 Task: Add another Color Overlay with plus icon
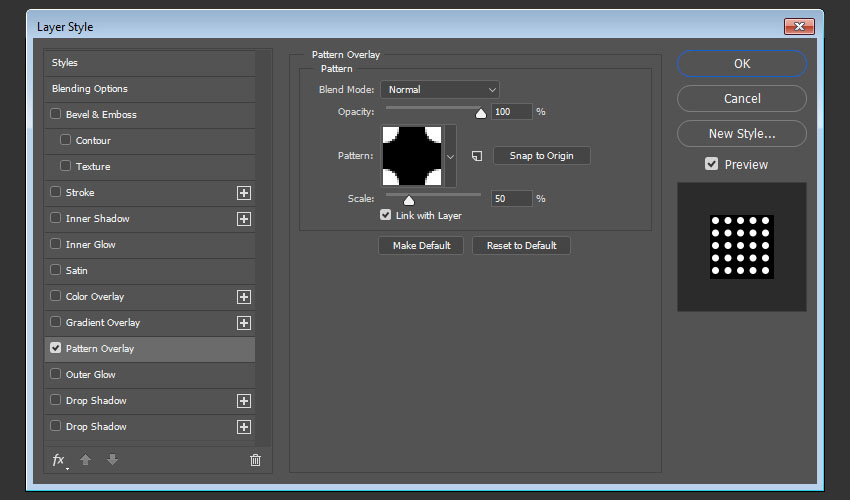coord(243,297)
